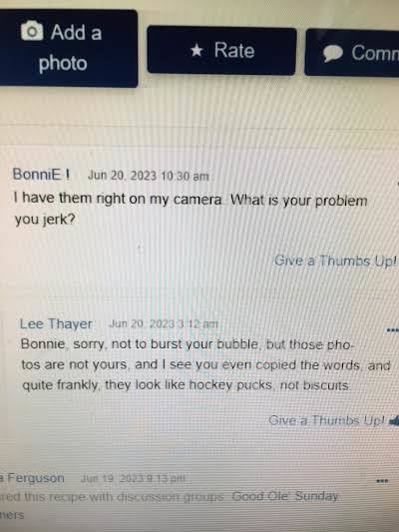This screenshot has width=399, height=532.
Task: Click the Rate button text
Action: [234, 51]
